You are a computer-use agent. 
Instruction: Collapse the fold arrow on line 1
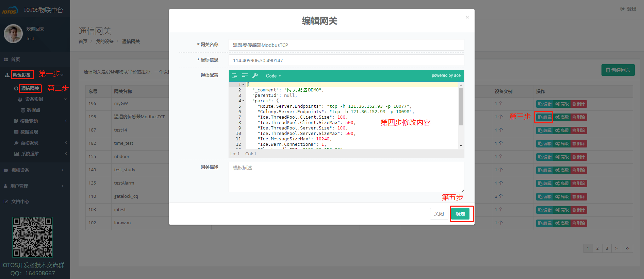coord(243,85)
